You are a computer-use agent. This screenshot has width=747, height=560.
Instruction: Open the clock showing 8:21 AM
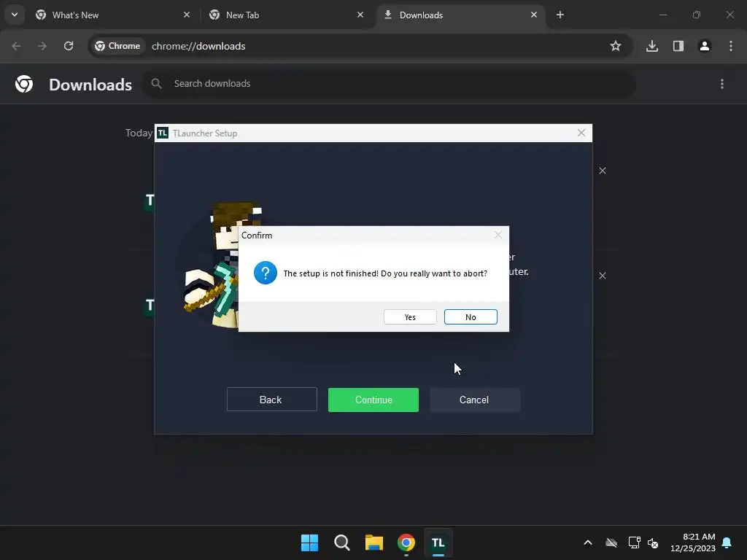693,542
